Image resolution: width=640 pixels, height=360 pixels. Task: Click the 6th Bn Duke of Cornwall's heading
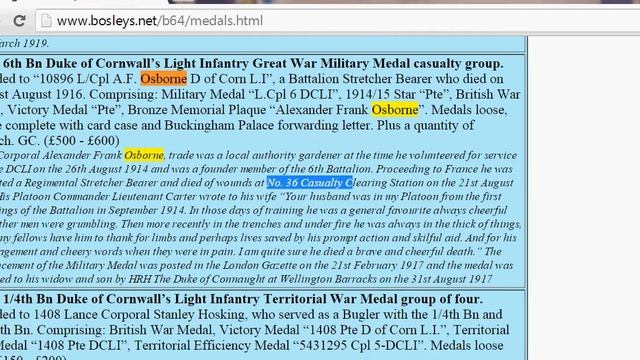click(253, 63)
